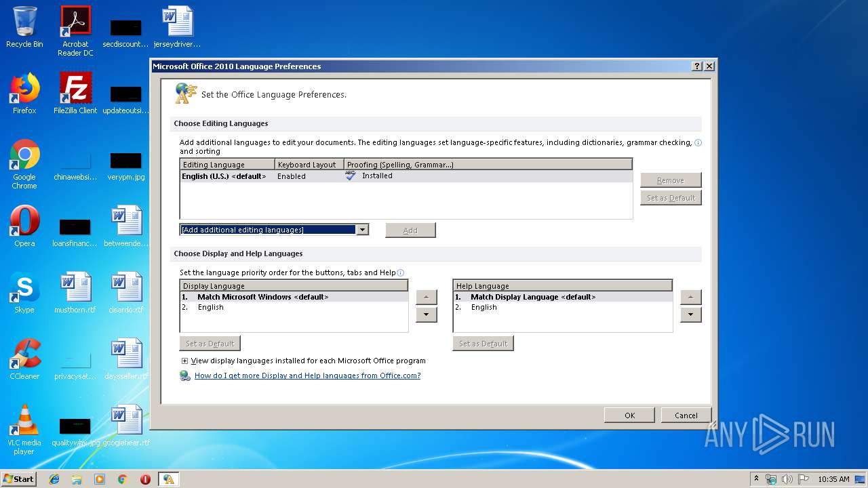This screenshot has height=488, width=868.
Task: Click the clock showing 10:35 AM
Action: 833,479
